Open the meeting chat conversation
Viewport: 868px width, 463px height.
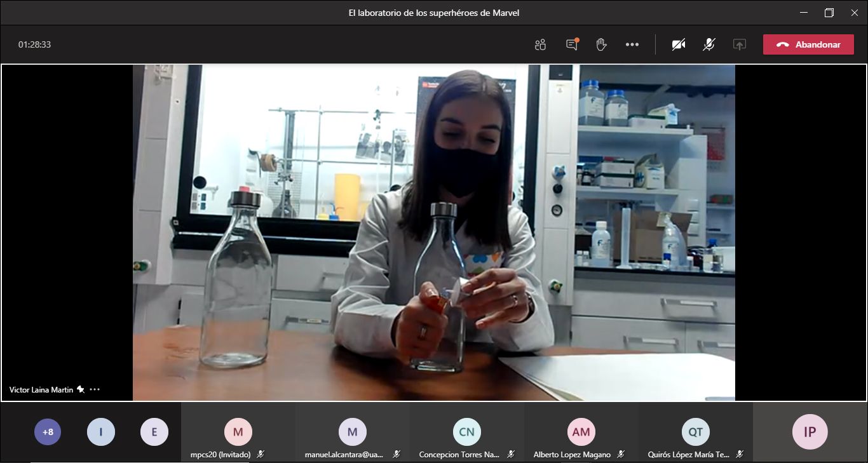click(x=572, y=44)
